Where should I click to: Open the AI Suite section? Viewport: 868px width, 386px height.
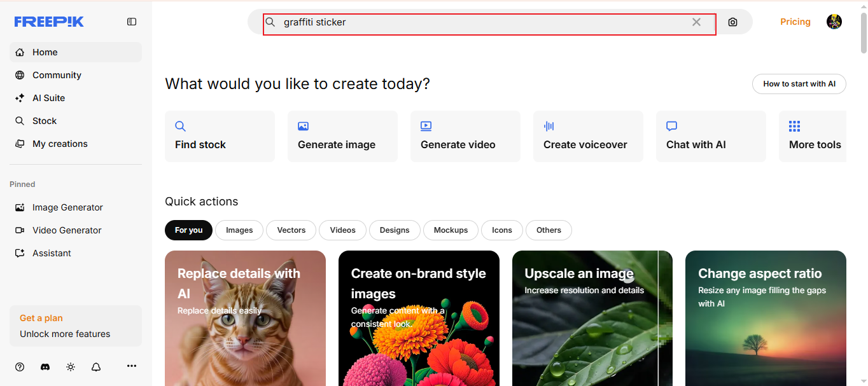48,98
